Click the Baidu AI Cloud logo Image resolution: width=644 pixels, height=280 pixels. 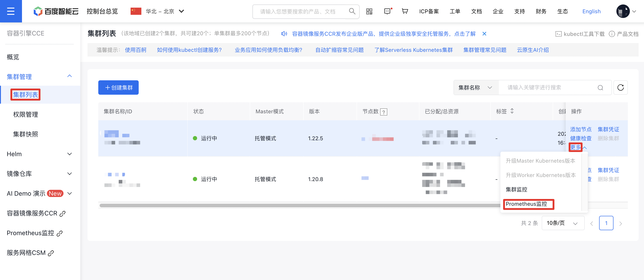56,11
